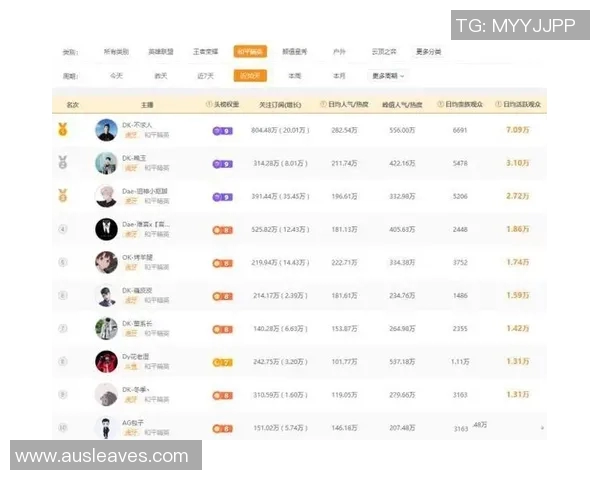Sort by 关注订阅(增长) column header
This screenshot has width=600, height=480.
pos(280,104)
